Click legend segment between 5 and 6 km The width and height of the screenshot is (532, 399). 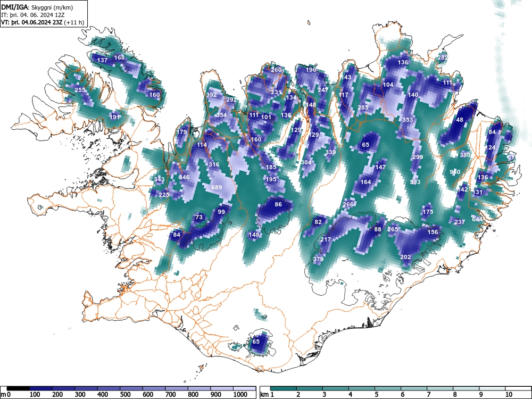tap(388, 388)
